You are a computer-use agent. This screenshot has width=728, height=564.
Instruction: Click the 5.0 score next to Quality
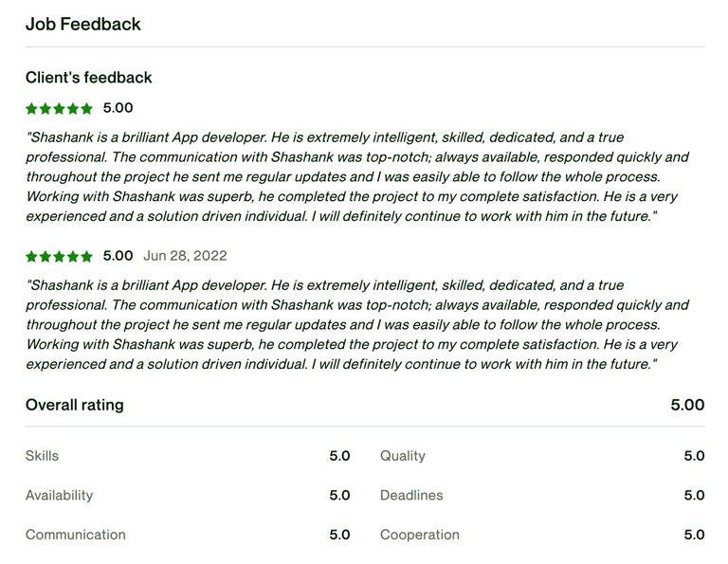[694, 456]
